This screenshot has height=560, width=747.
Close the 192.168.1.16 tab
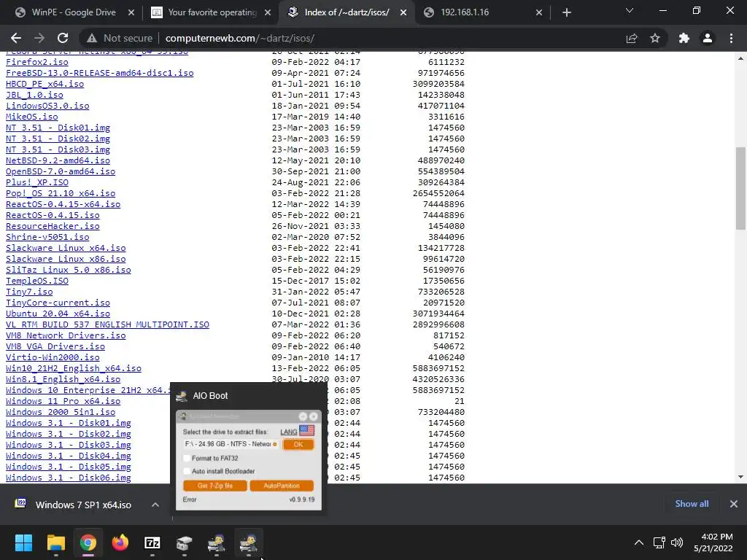539,12
